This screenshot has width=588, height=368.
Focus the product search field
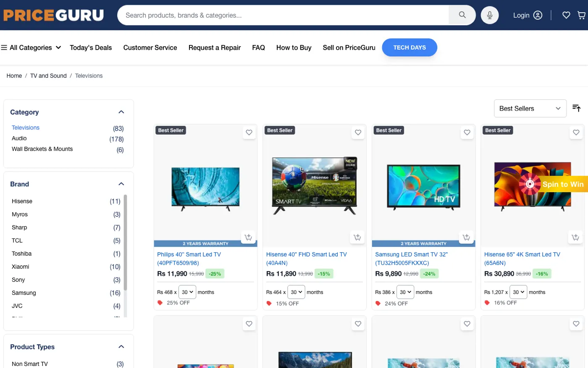point(283,15)
